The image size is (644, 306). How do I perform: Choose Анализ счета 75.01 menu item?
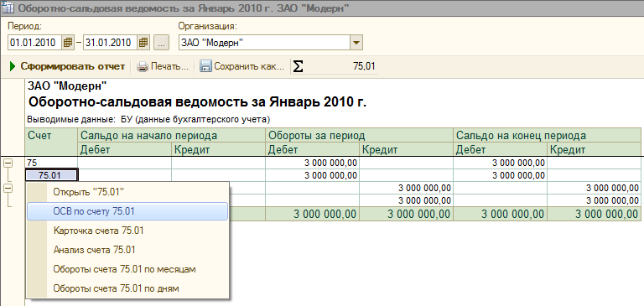[x=127, y=250]
